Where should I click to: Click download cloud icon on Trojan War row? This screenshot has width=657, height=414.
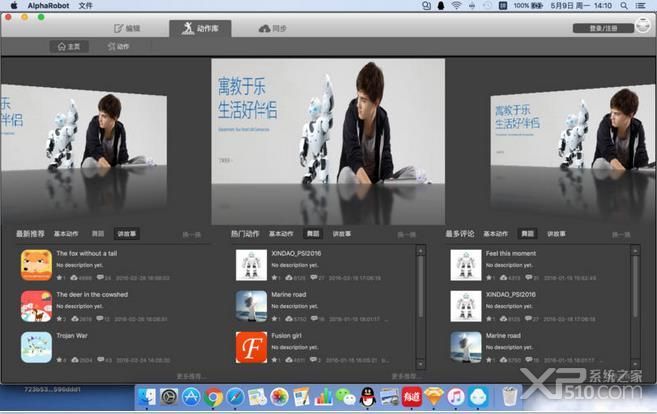point(75,360)
